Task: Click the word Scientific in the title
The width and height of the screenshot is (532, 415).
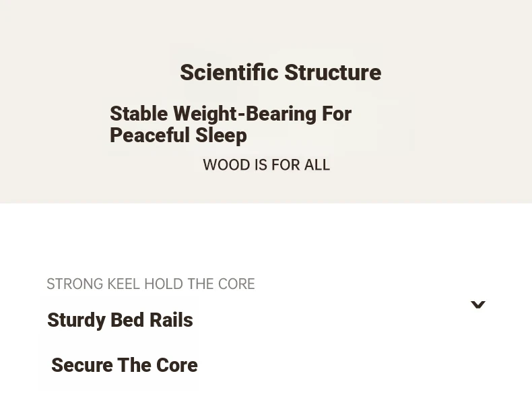Action: pyautogui.click(x=229, y=72)
